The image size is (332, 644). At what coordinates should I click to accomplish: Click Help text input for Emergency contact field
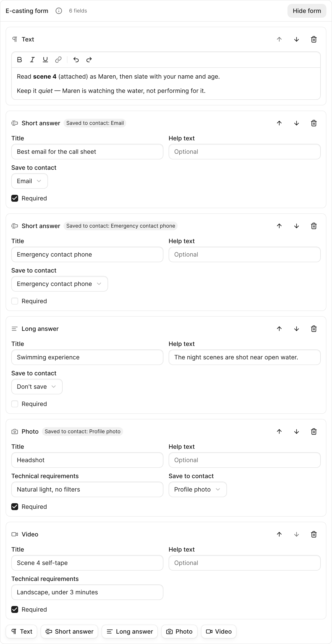coord(244,254)
